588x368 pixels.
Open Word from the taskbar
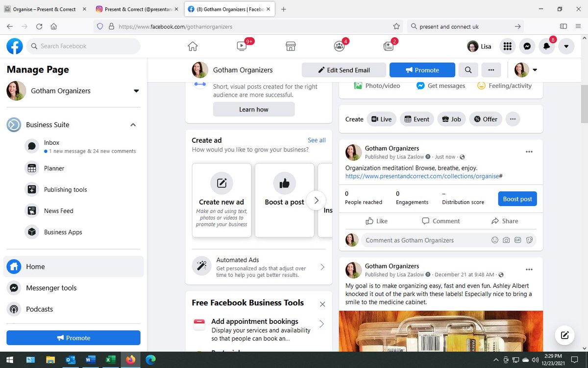pos(90,360)
